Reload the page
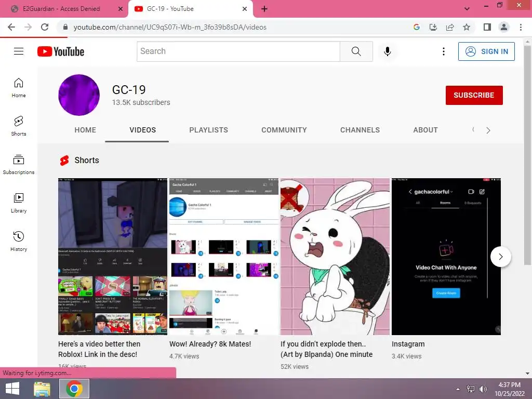Image resolution: width=532 pixels, height=399 pixels. click(x=45, y=27)
